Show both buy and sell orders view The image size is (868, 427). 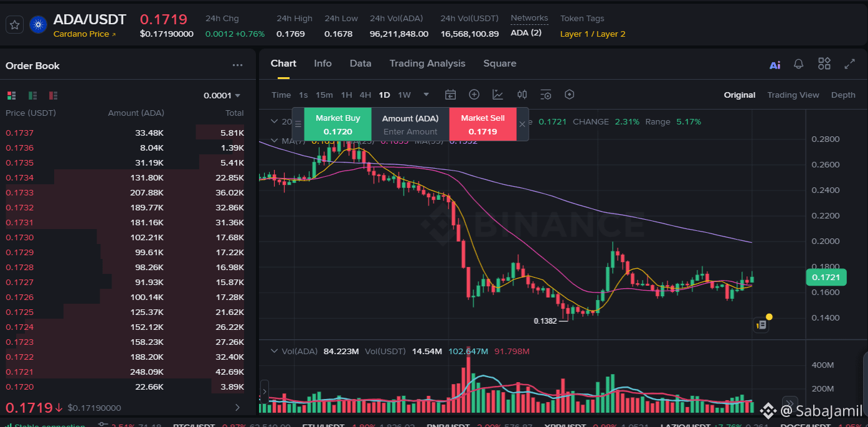[11, 95]
